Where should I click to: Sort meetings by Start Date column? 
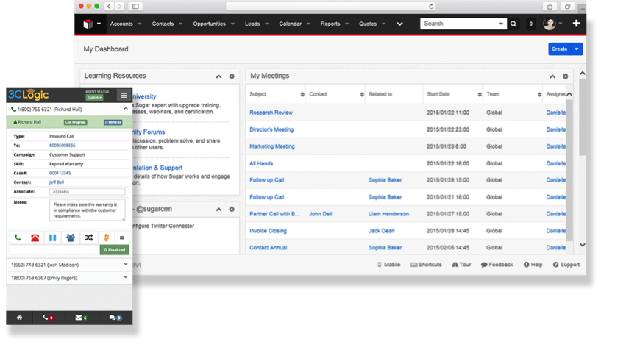(x=480, y=95)
